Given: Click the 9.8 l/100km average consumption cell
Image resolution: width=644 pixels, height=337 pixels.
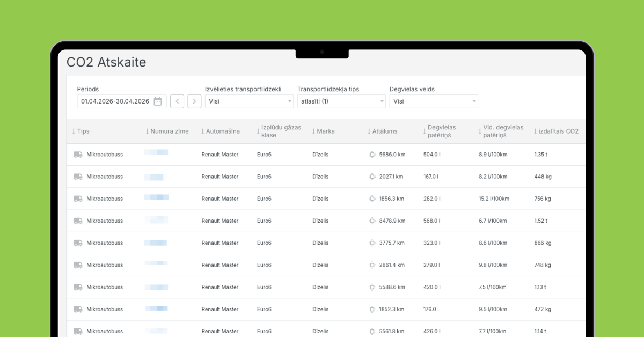Looking at the screenshot, I should [493, 265].
